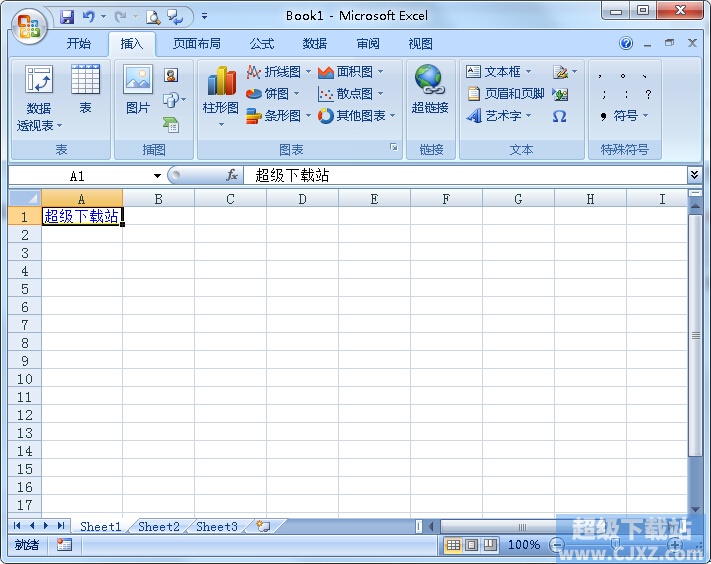This screenshot has width=711, height=564.
Task: Insert a column chart (柱形图)
Action: (x=221, y=90)
